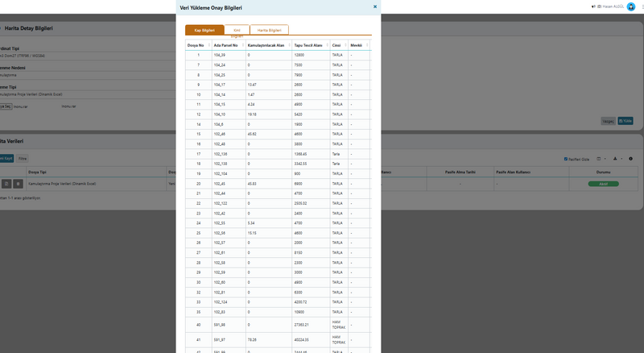Screen dimensions: 644x353
Task: Click the delete trash icon in row
Action: coord(18,185)
